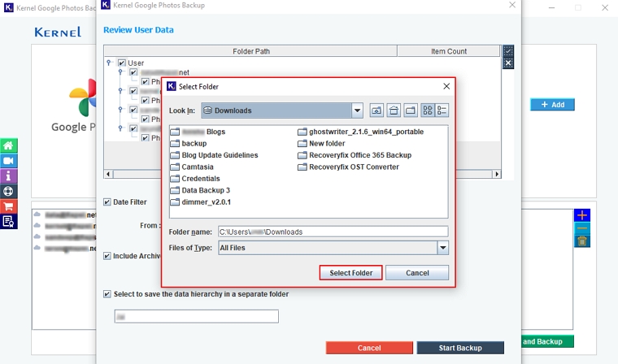Open the dimmer_v2.0.1 folder
Viewport: 618px width, 364px height.
201,202
